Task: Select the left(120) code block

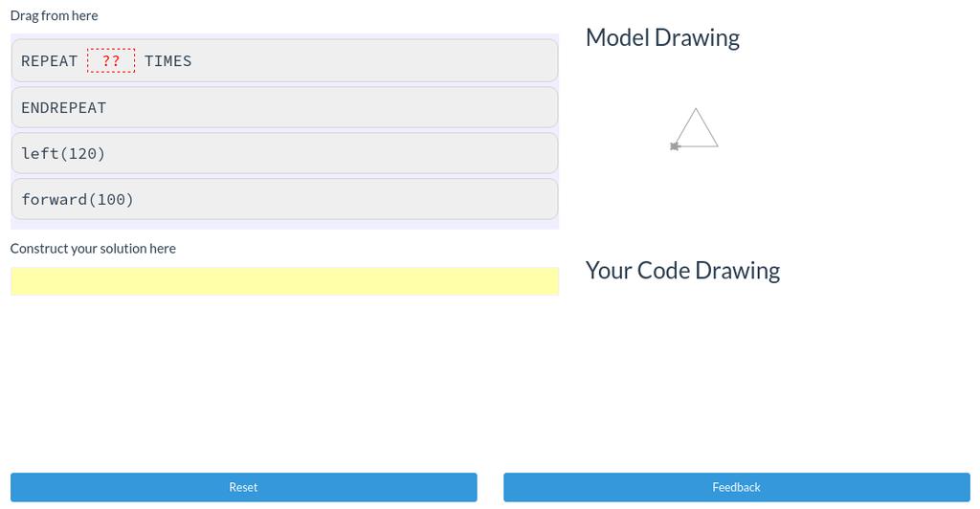Action: coord(284,153)
